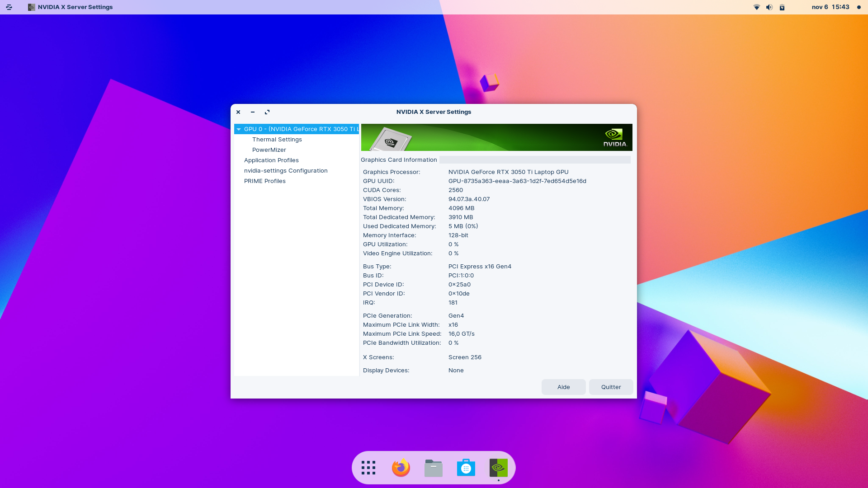Click the Aide help button

[563, 387]
